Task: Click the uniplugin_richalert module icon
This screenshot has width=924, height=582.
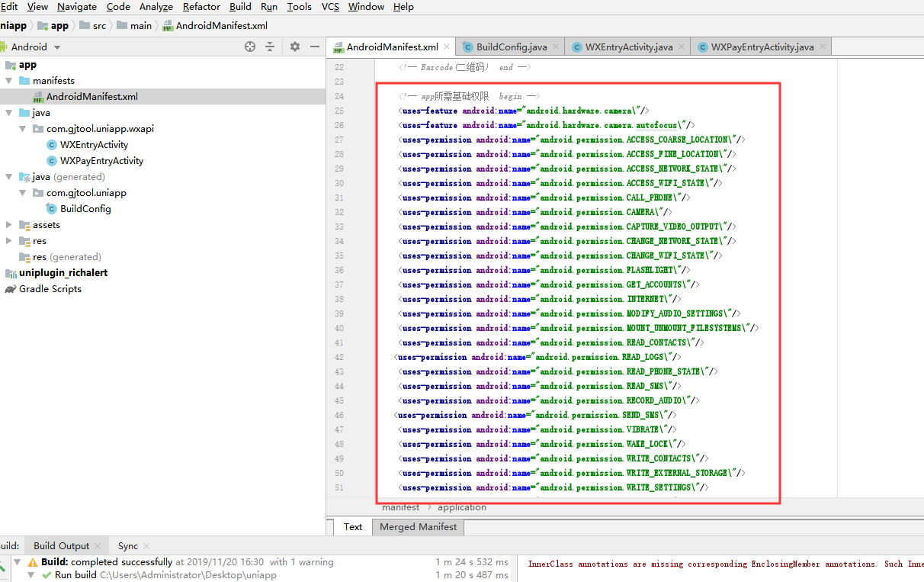Action: (11, 273)
